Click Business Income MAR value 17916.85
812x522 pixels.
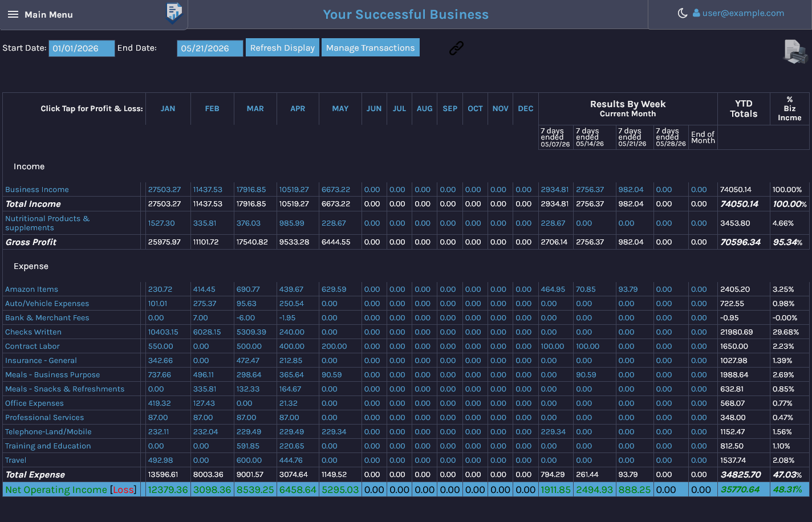click(251, 190)
